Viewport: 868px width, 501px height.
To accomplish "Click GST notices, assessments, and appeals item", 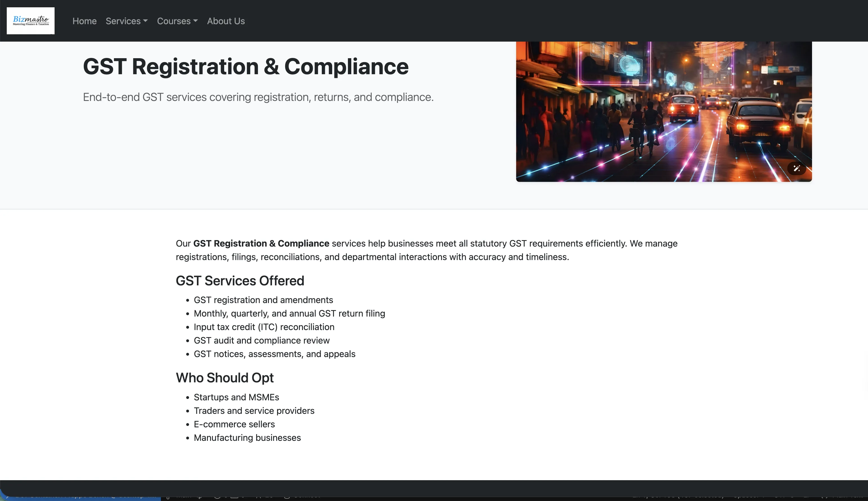I will 274,354.
